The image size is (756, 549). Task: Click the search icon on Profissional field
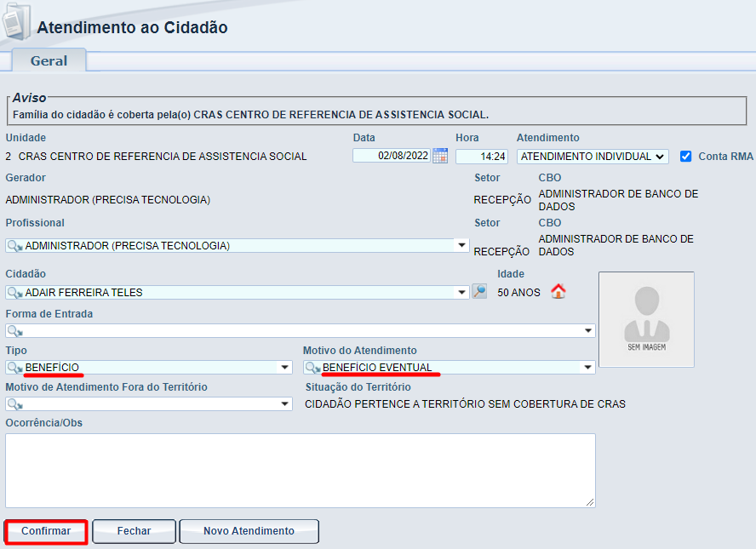tap(12, 245)
